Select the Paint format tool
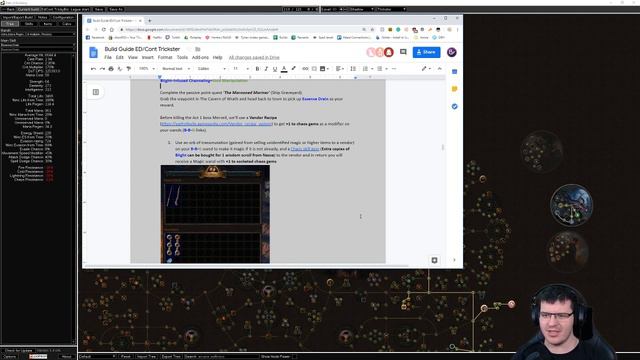This screenshot has height=360, width=640. 129,69
